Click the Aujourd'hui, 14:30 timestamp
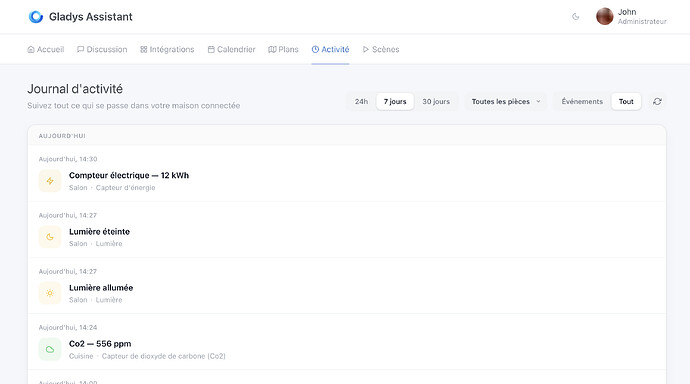690x384 pixels. [68, 159]
